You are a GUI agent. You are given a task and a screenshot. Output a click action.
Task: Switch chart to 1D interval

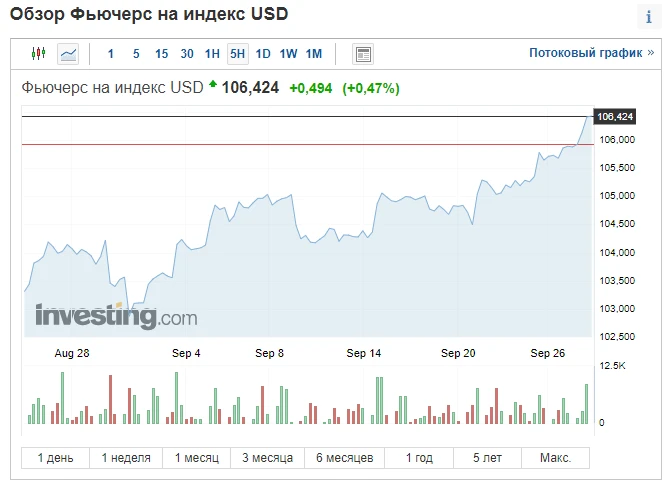coord(263,54)
